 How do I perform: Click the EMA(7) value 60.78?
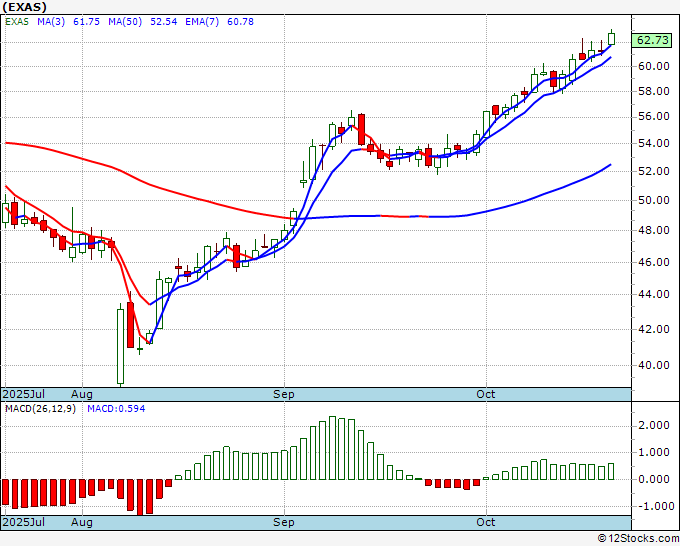click(x=240, y=22)
